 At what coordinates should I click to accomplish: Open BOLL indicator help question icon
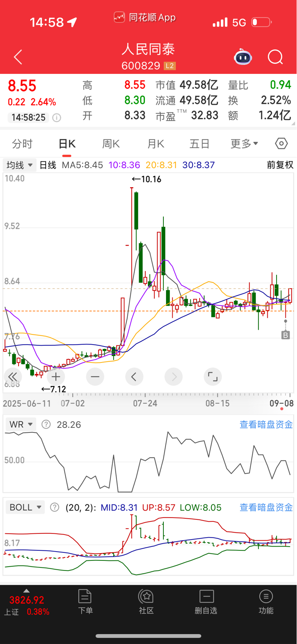coord(54,507)
